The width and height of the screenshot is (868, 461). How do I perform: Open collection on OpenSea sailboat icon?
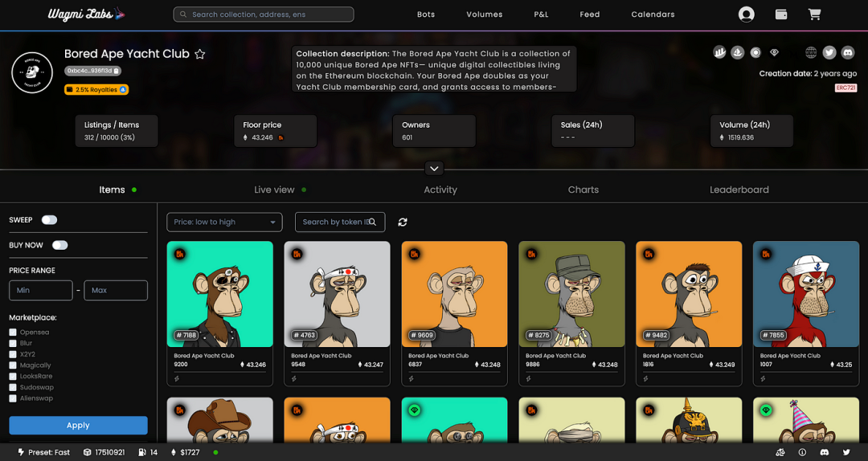(x=737, y=52)
